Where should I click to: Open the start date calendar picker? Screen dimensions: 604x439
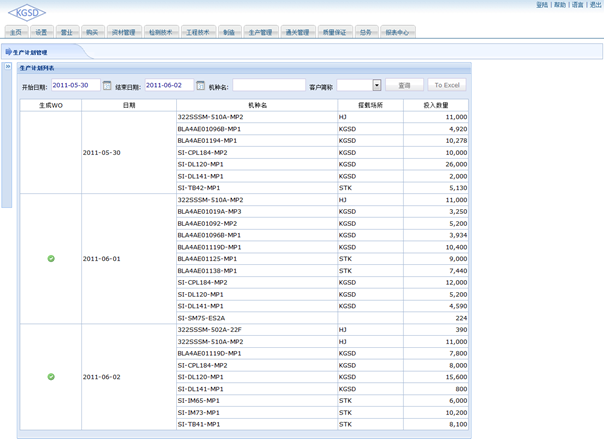tap(107, 85)
